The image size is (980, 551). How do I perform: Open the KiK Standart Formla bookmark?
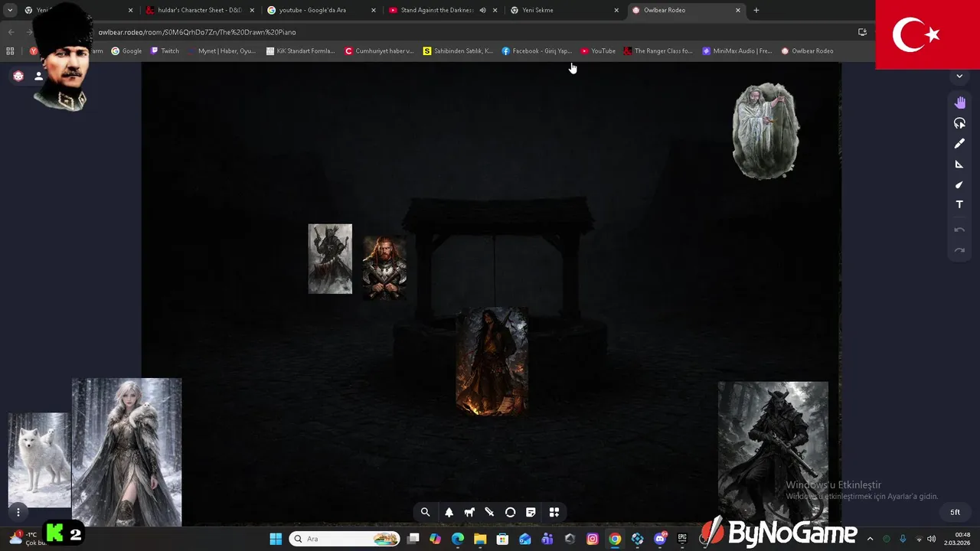point(300,51)
